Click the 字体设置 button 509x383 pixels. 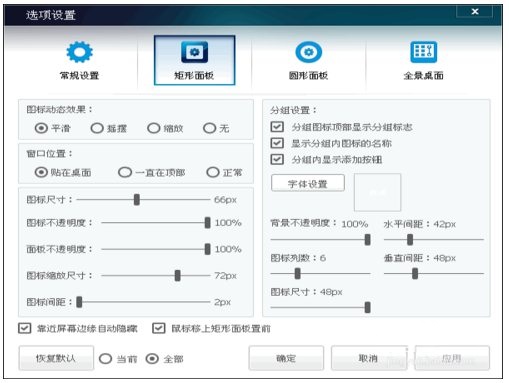click(308, 183)
